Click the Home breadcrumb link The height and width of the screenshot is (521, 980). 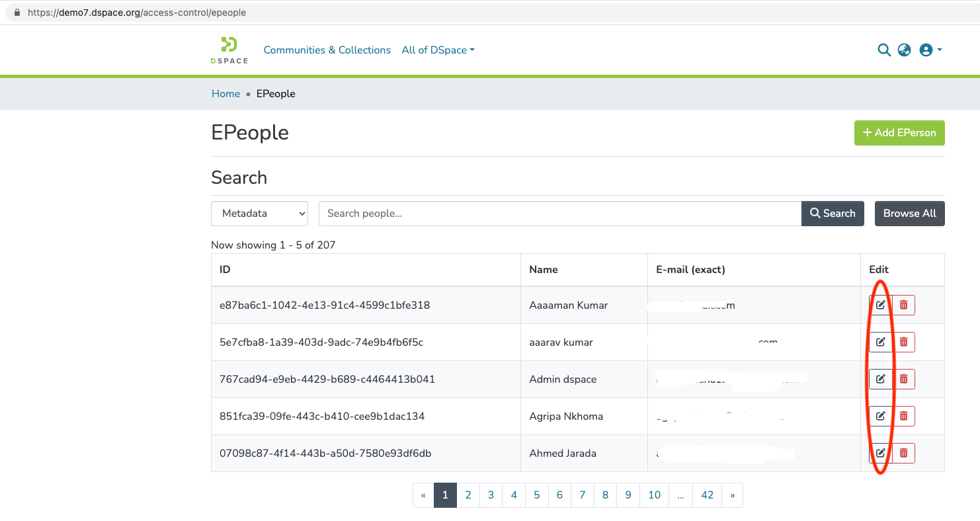[225, 93]
